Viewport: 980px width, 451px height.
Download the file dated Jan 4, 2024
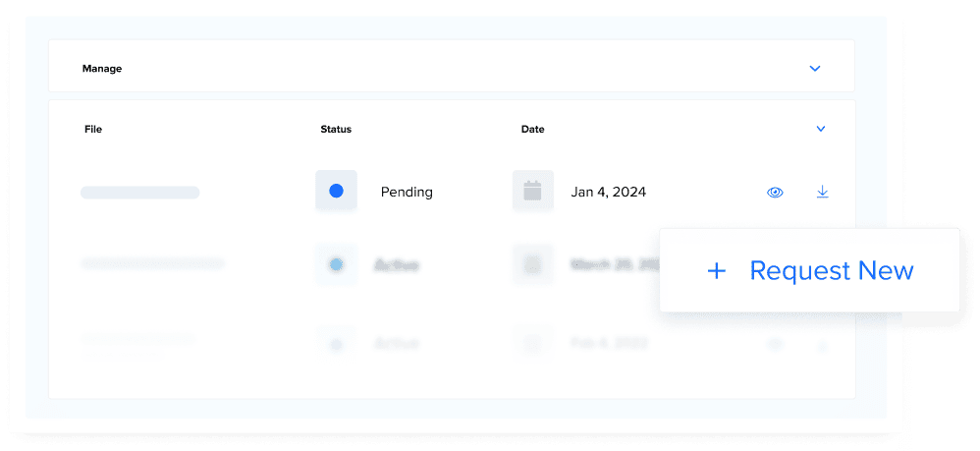(823, 193)
